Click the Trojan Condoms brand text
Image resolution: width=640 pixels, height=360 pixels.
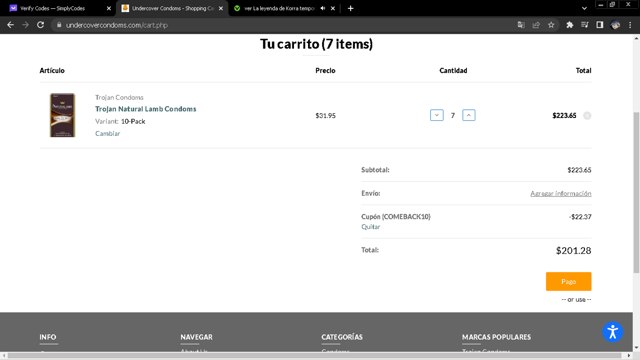(x=119, y=98)
